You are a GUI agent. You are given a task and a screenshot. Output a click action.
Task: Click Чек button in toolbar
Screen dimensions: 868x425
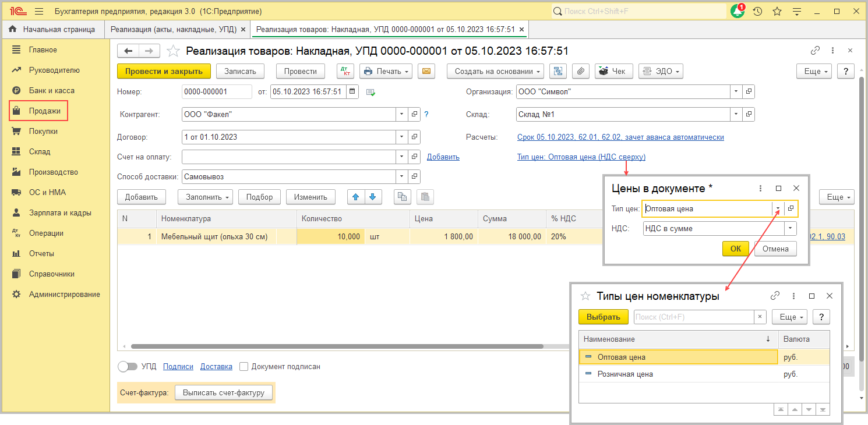pos(613,71)
